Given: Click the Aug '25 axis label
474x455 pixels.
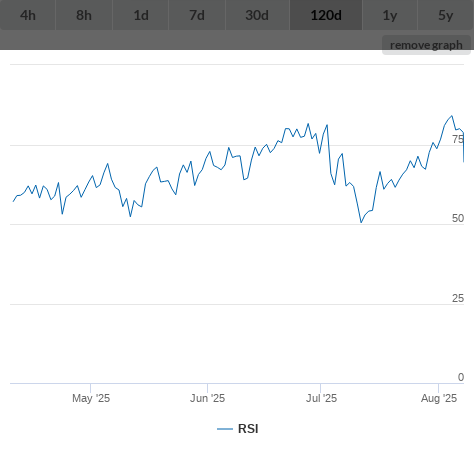Looking at the screenshot, I should click(x=439, y=398).
